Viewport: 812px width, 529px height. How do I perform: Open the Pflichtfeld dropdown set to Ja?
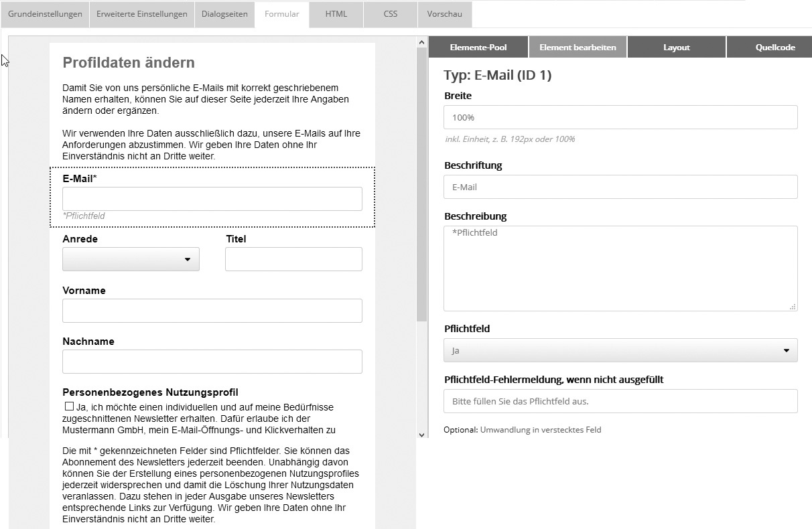pos(620,350)
